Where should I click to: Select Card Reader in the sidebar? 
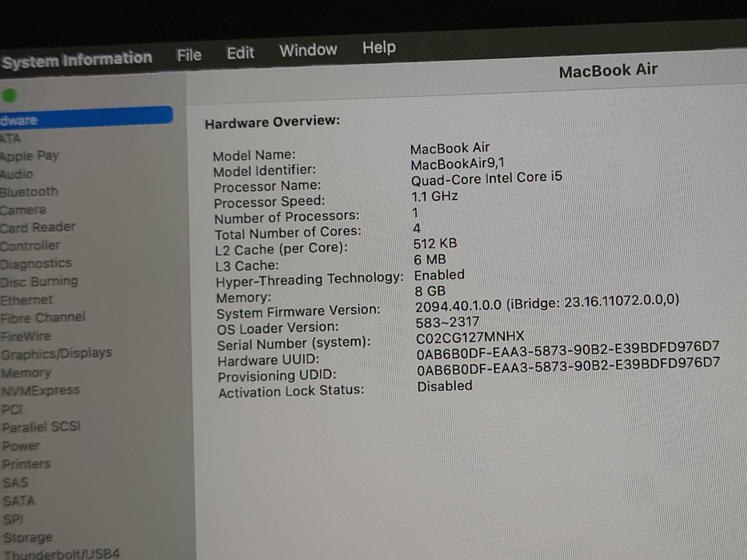pos(38,227)
